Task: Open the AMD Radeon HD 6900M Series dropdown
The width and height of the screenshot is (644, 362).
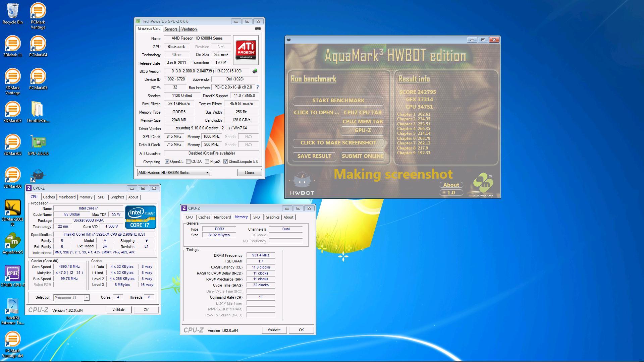Action: click(x=173, y=173)
